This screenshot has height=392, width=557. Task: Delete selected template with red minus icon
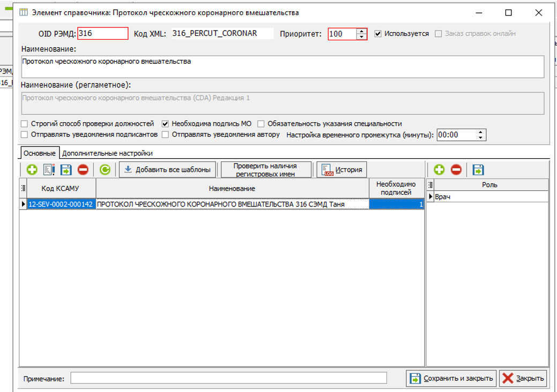point(83,169)
